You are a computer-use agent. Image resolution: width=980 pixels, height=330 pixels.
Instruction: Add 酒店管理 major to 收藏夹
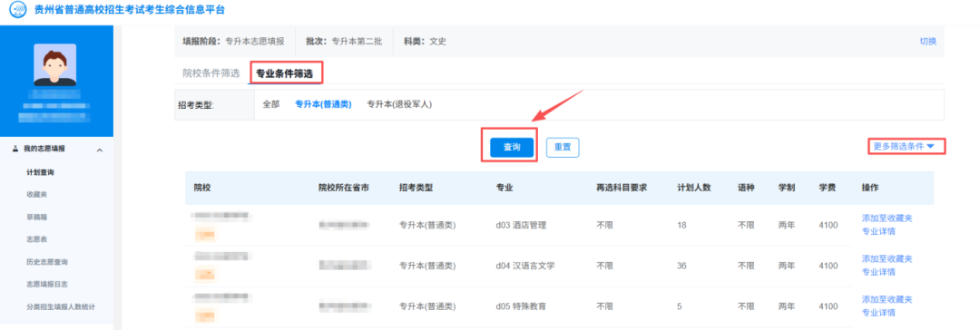887,218
